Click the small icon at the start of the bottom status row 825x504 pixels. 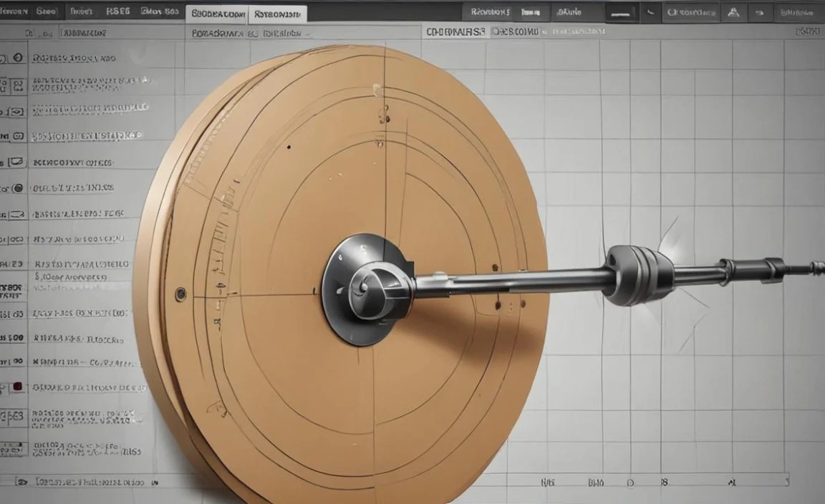pyautogui.click(x=21, y=481)
